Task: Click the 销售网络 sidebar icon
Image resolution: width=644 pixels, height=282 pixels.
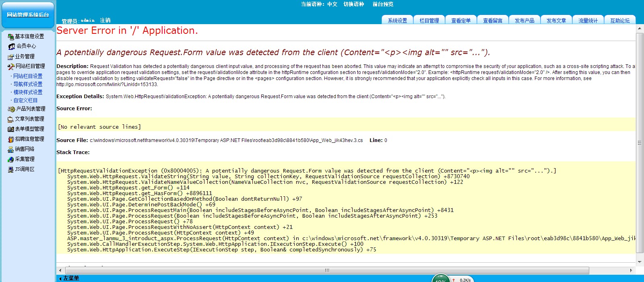Action: (11, 149)
